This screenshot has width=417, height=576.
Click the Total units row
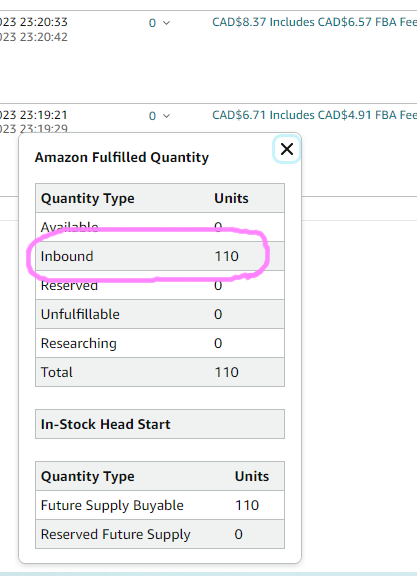point(160,372)
